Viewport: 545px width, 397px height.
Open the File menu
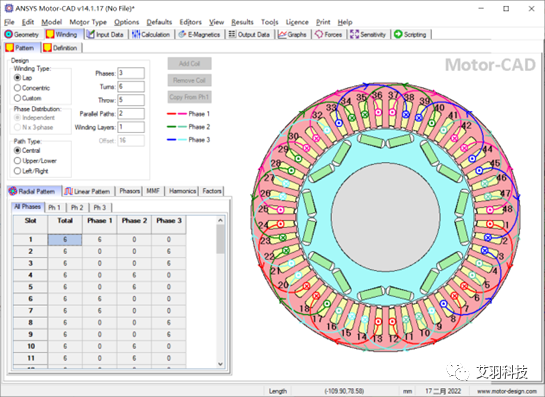[x=9, y=22]
